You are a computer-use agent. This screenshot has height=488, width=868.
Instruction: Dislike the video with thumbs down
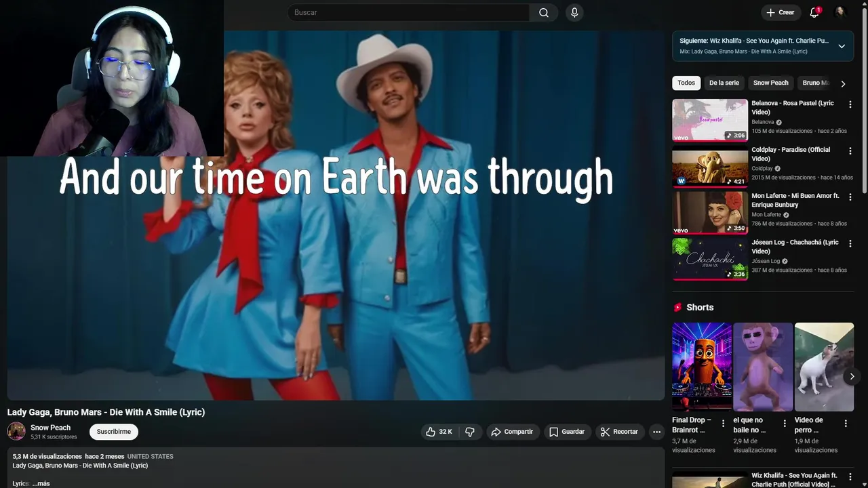click(470, 432)
